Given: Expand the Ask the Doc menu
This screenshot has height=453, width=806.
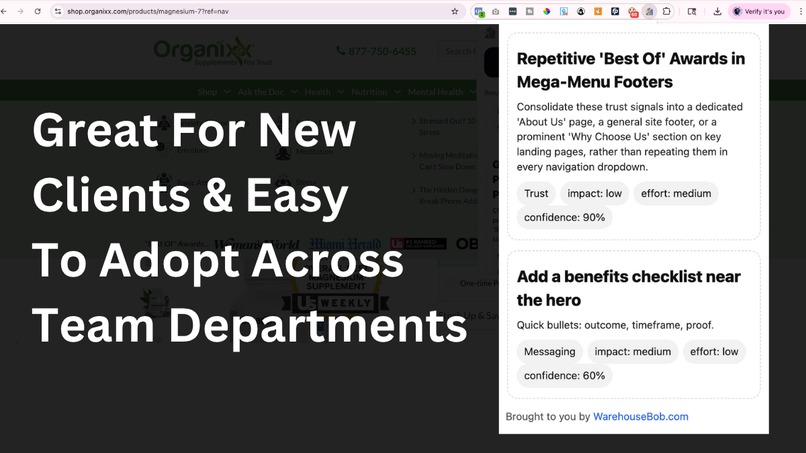Looking at the screenshot, I should click(x=267, y=92).
